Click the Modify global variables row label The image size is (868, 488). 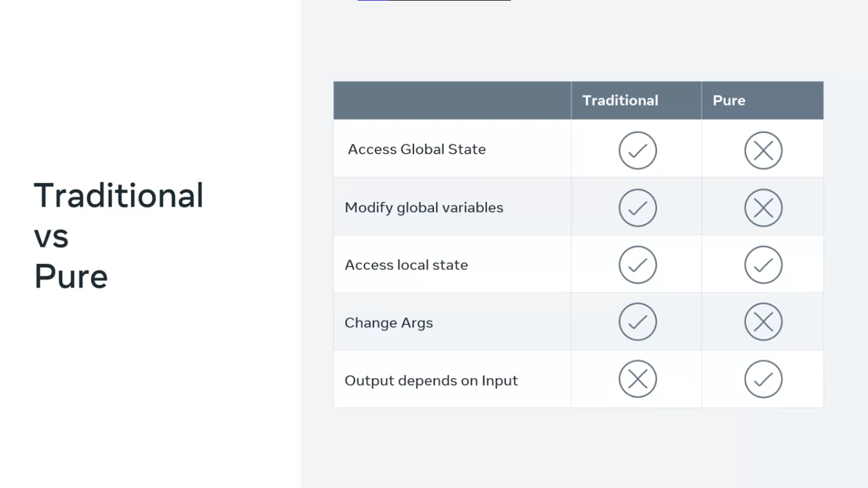(424, 208)
